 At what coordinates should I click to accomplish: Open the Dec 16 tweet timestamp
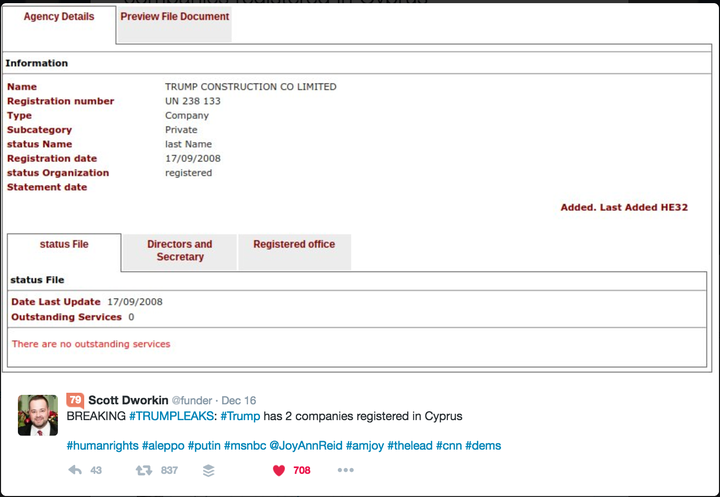pos(239,401)
